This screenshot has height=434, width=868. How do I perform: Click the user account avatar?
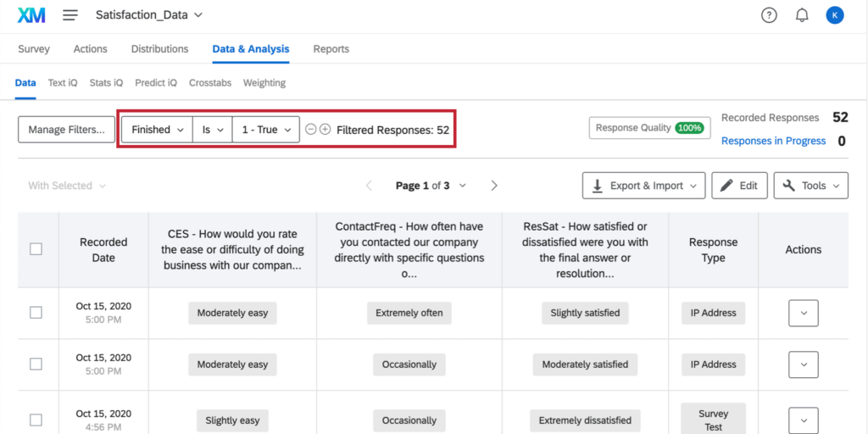835,15
